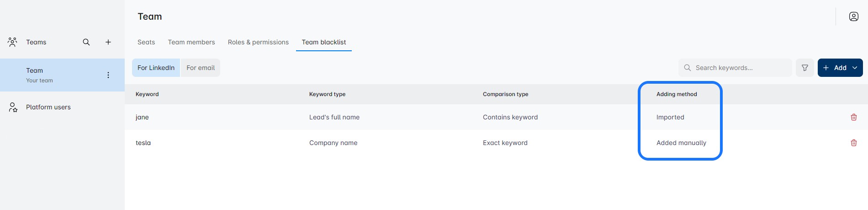
Task: Select the Team blacklist tab
Action: click(x=323, y=42)
